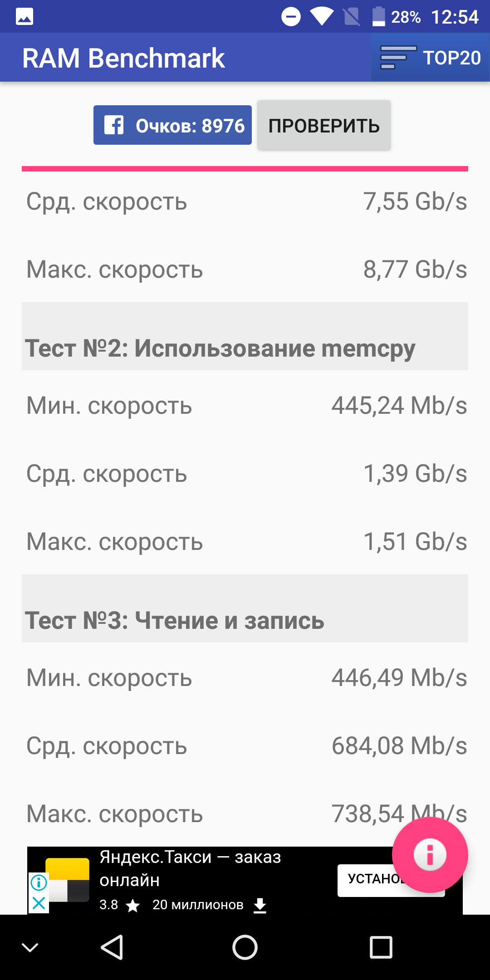This screenshot has width=490, height=980.
Task: Select Срд. скорость 684,08 Mb/s row
Action: [245, 745]
